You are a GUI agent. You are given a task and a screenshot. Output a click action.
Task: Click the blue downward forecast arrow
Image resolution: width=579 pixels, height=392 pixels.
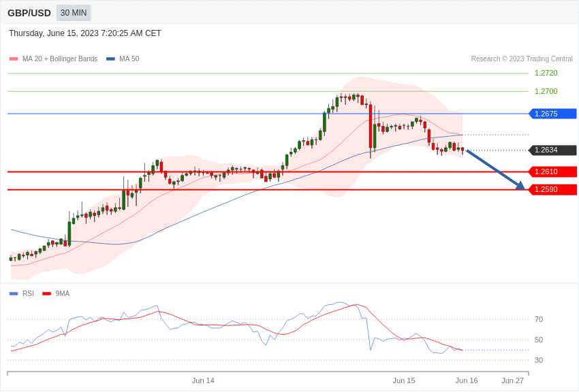point(495,169)
